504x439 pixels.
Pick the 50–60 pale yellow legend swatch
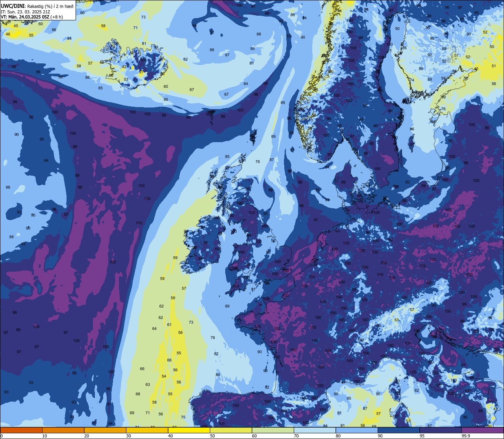click(x=231, y=430)
